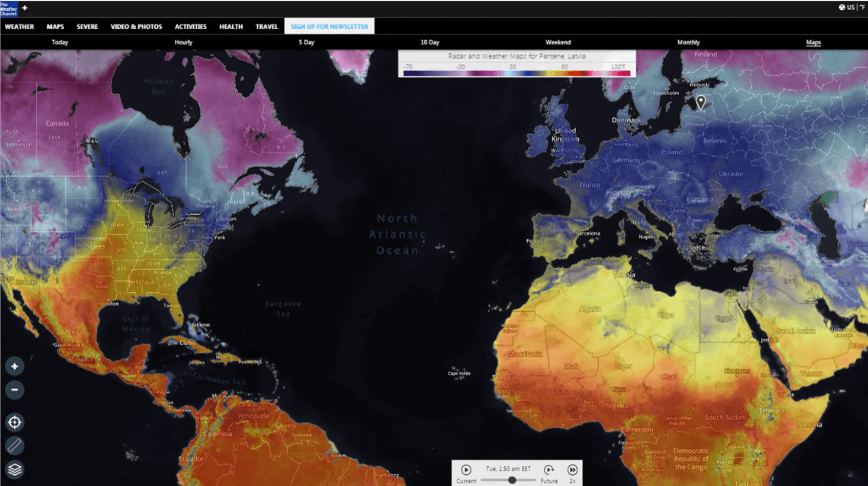Switch to the Weekend forecast tab

(558, 42)
